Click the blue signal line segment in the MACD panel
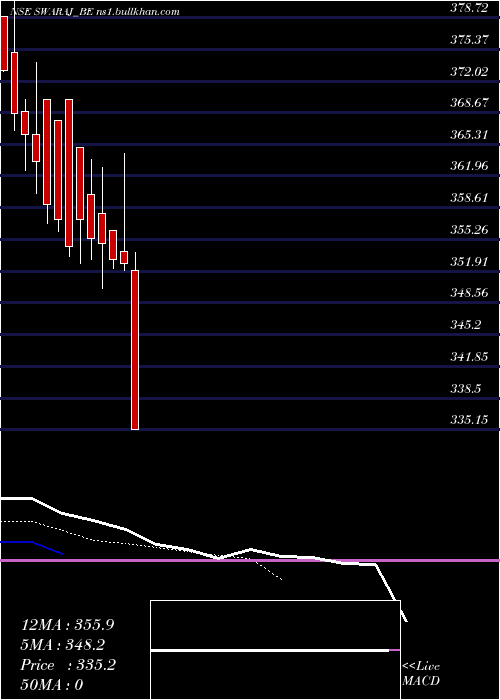 (x=32, y=547)
